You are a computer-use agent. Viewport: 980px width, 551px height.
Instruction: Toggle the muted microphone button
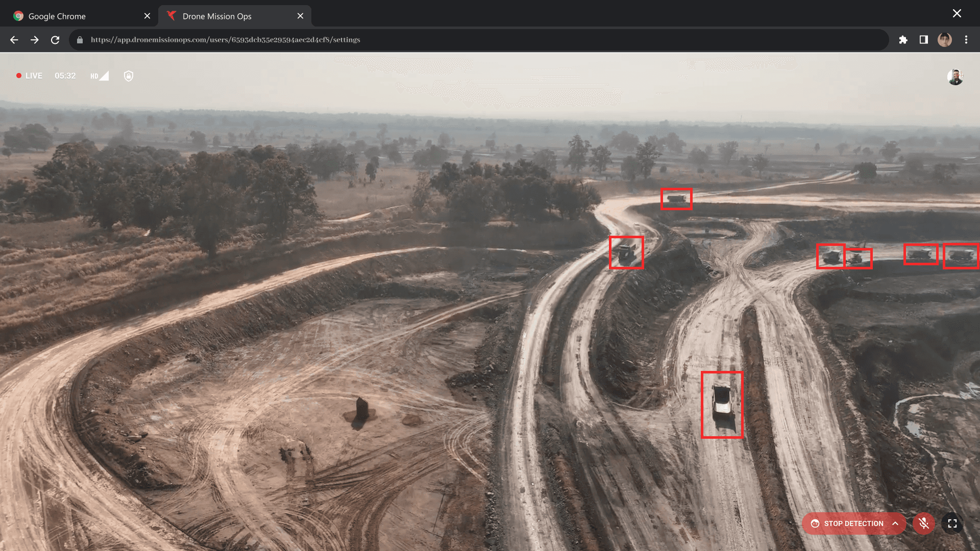(924, 523)
